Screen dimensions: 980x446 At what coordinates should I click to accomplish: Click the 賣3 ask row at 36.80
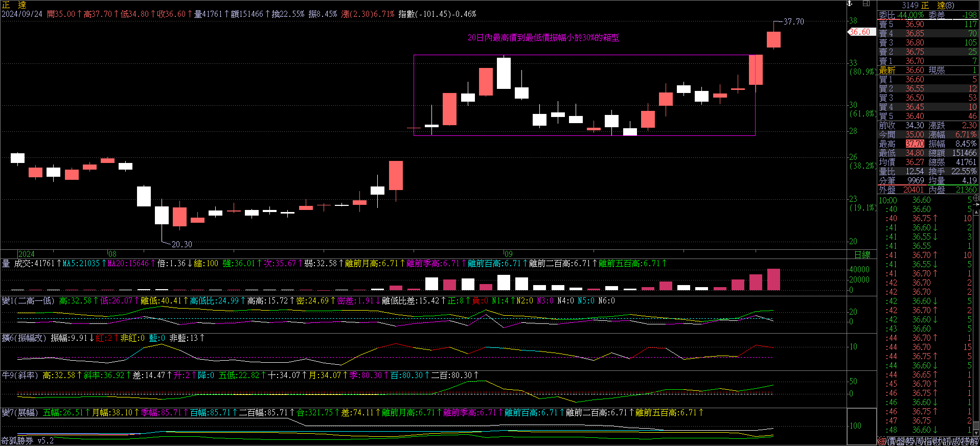click(927, 42)
